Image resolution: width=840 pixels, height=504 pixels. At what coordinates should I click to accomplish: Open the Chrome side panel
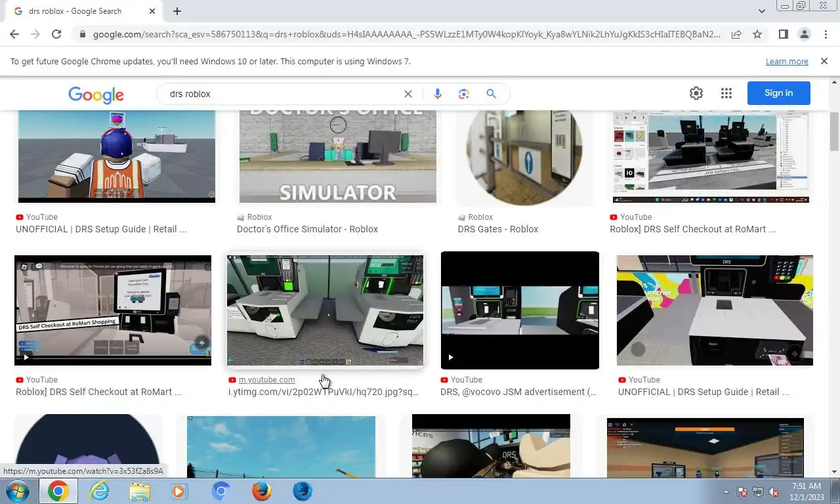784,34
